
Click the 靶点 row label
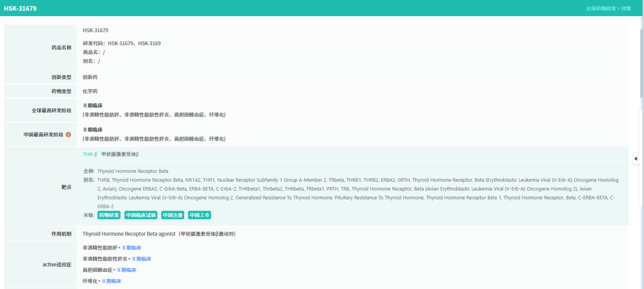coord(66,187)
